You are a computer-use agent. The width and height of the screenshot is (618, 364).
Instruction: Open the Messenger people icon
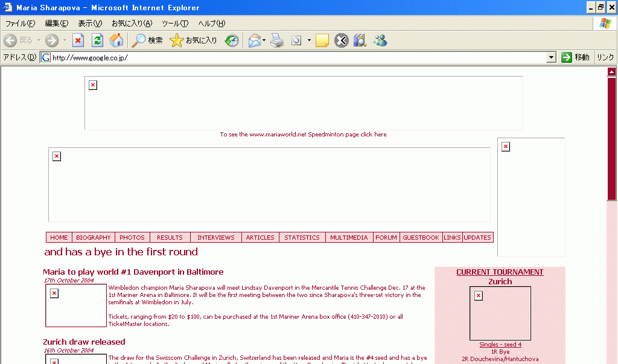380,40
